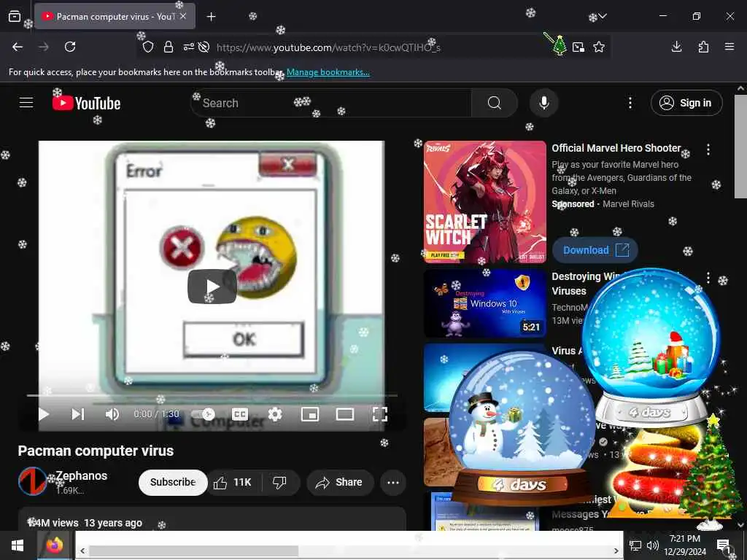Open the clock showing 7:21 PM

[685, 545]
